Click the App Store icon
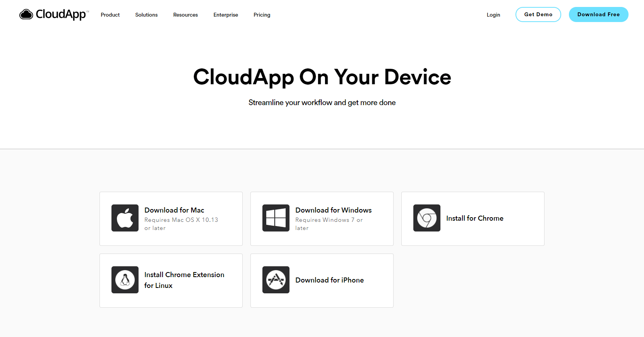644x337 pixels. tap(276, 280)
